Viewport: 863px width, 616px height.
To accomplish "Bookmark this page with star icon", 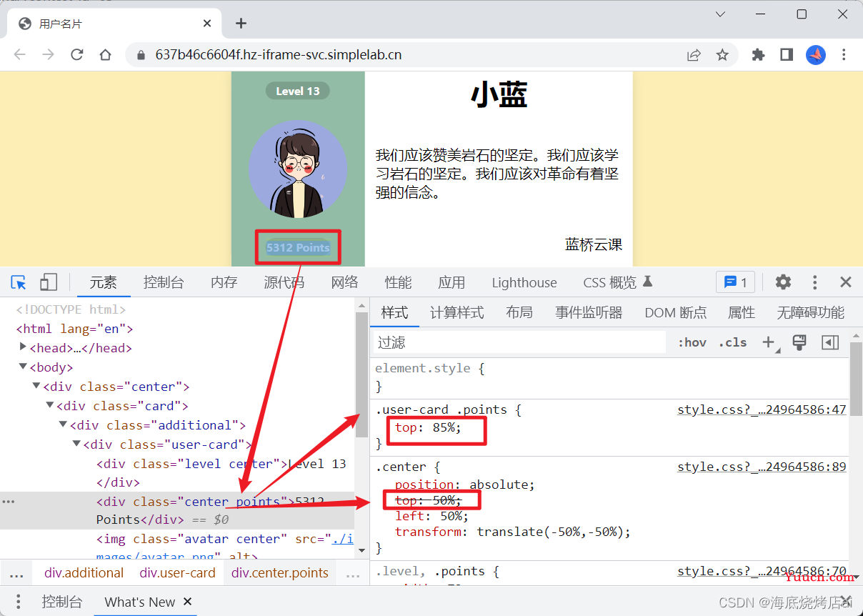I will (722, 55).
